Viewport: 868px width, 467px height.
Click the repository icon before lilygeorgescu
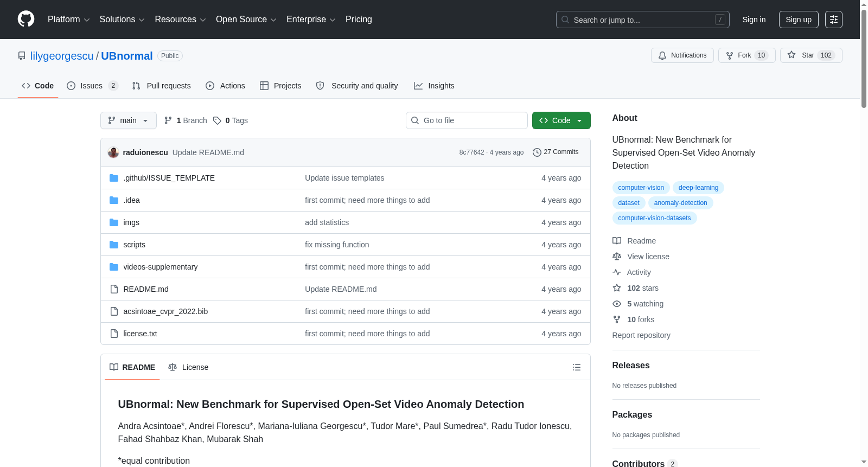(22, 56)
